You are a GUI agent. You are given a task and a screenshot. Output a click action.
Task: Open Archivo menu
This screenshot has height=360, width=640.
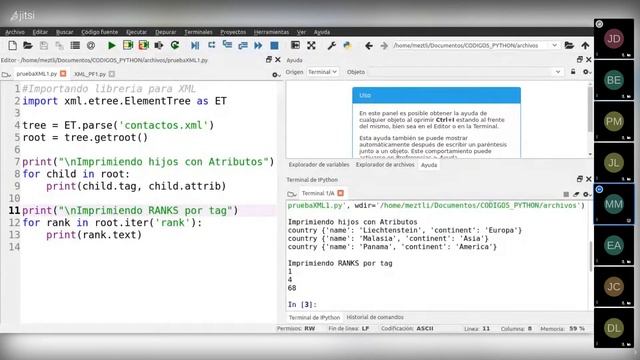(15, 32)
